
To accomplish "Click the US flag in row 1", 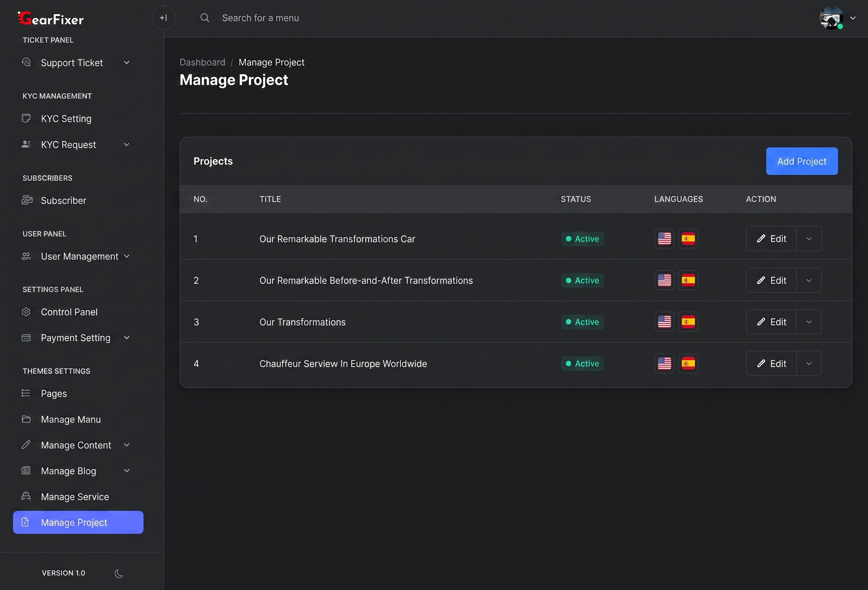I will point(665,238).
